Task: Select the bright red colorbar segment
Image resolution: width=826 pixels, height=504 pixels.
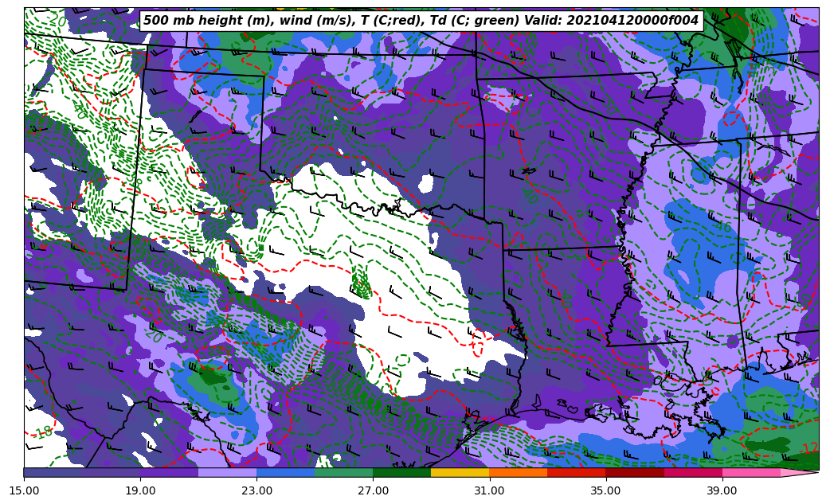Action: tap(576, 473)
